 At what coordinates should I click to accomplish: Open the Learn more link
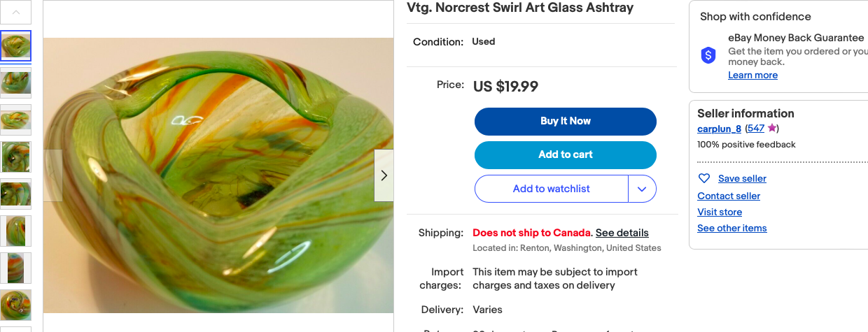(x=752, y=75)
